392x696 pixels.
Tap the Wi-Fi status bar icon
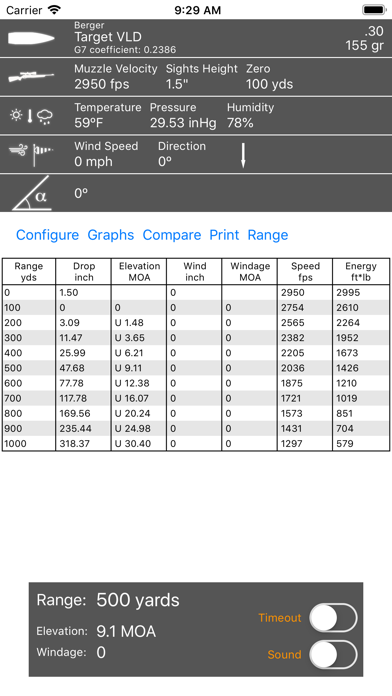tap(55, 10)
